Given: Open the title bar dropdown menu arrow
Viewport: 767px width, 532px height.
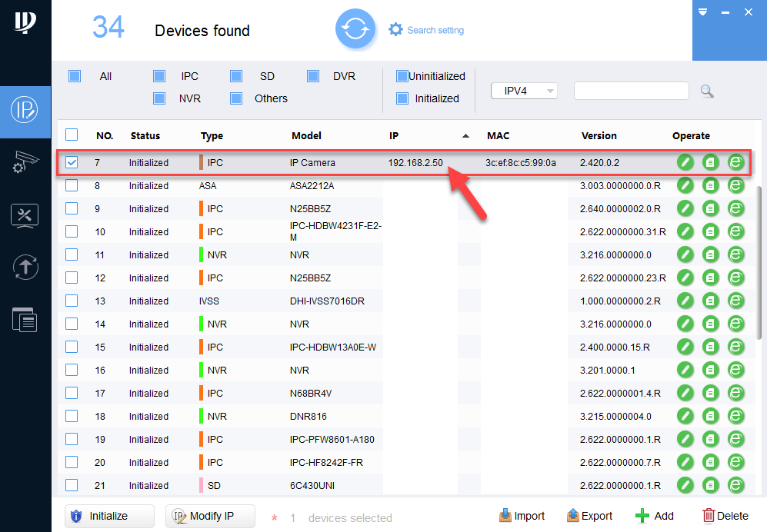Looking at the screenshot, I should pyautogui.click(x=702, y=12).
